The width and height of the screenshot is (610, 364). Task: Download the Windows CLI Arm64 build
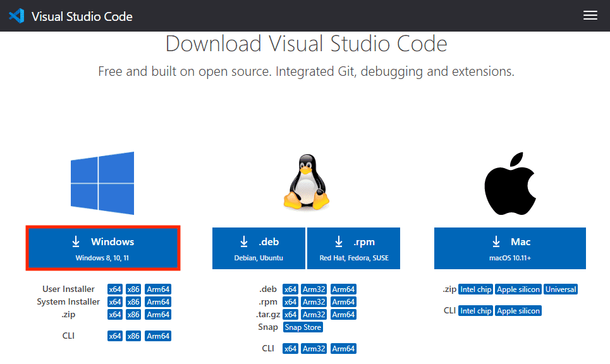click(158, 336)
